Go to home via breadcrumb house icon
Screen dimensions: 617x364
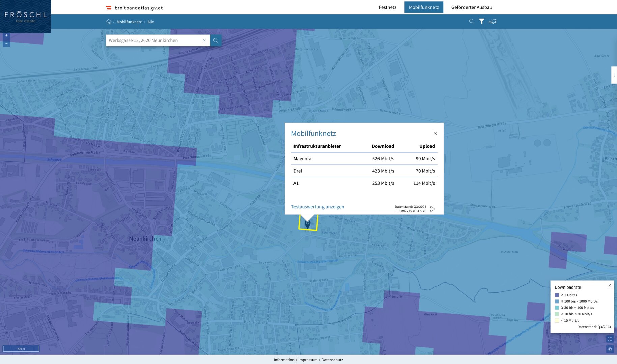pyautogui.click(x=109, y=22)
